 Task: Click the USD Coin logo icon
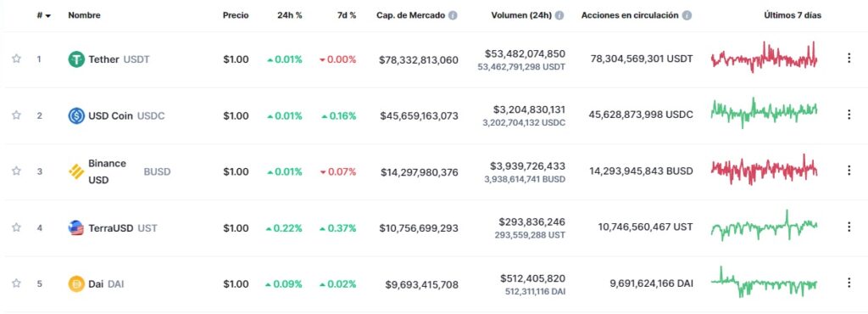(x=76, y=115)
